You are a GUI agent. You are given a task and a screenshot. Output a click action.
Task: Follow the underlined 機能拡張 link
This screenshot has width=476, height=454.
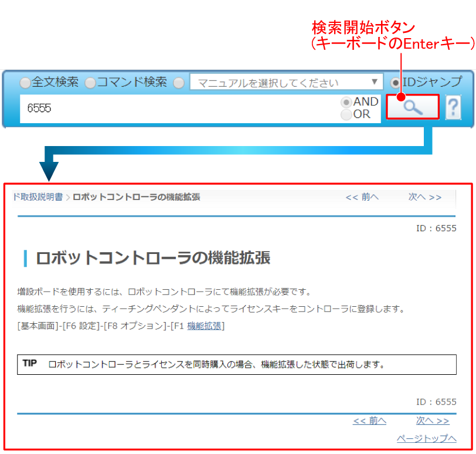(x=204, y=326)
